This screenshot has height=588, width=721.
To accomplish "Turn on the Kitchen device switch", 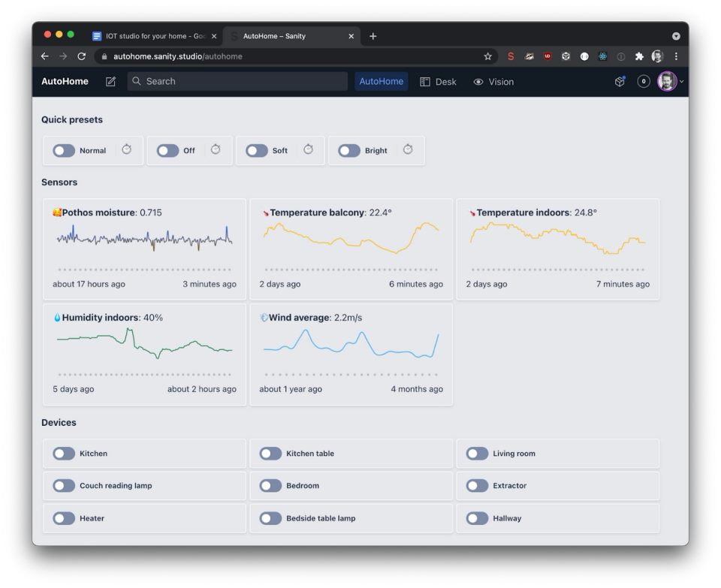I will 64,454.
